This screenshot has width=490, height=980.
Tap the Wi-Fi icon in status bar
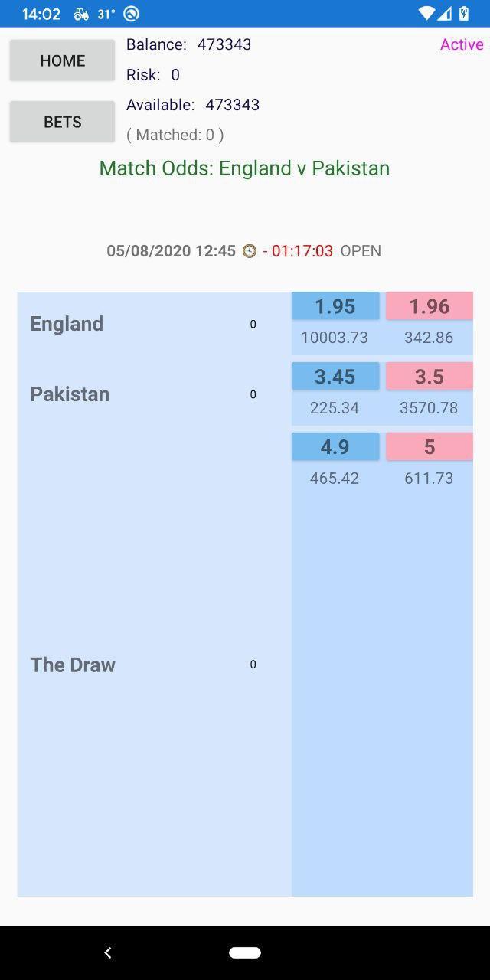[x=428, y=14]
